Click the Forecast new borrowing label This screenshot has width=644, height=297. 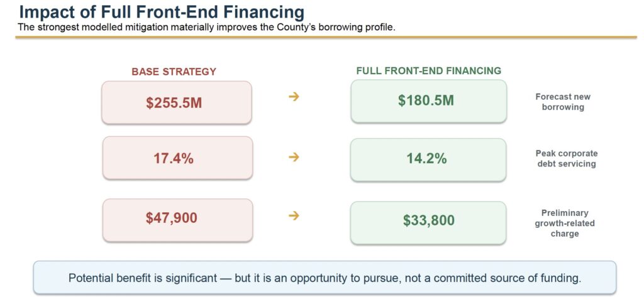pos(563,102)
